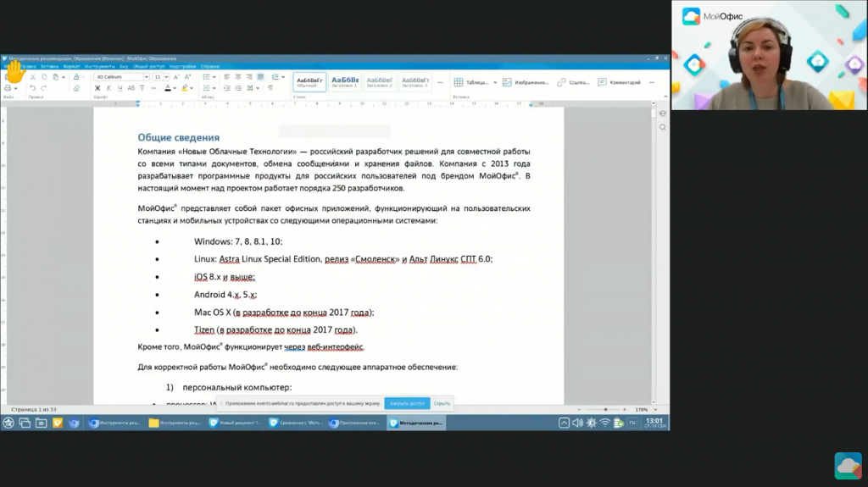Click the Paste clipboard icon
Viewport: 868px width, 487px height.
pos(55,77)
